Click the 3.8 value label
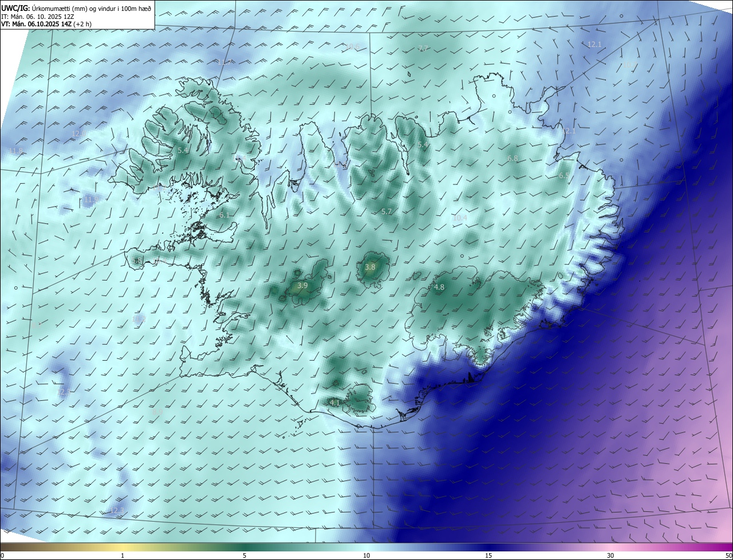The image size is (733, 560). point(370,267)
